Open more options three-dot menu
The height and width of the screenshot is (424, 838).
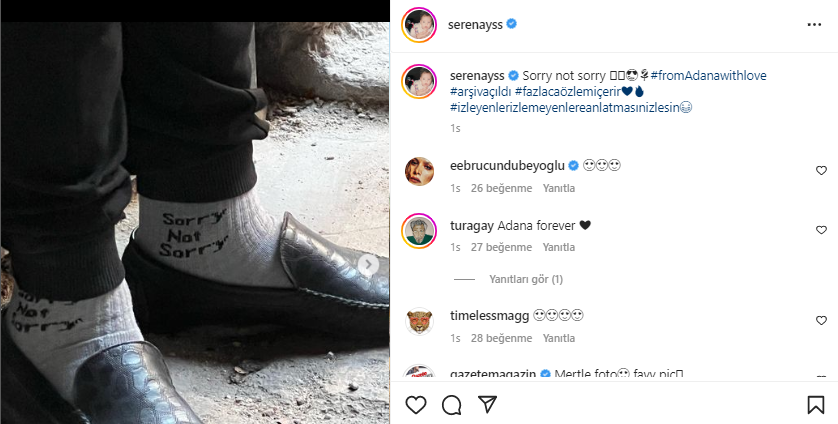click(813, 23)
